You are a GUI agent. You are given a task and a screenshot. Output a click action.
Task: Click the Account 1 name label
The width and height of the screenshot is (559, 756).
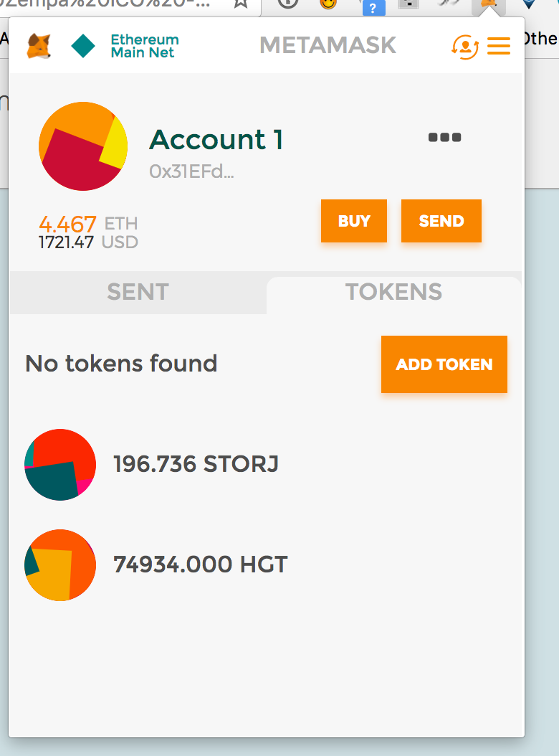pos(216,140)
